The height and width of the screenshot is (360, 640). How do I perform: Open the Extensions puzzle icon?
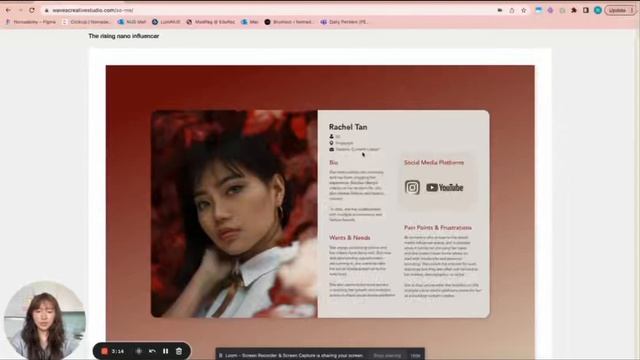(x=574, y=10)
